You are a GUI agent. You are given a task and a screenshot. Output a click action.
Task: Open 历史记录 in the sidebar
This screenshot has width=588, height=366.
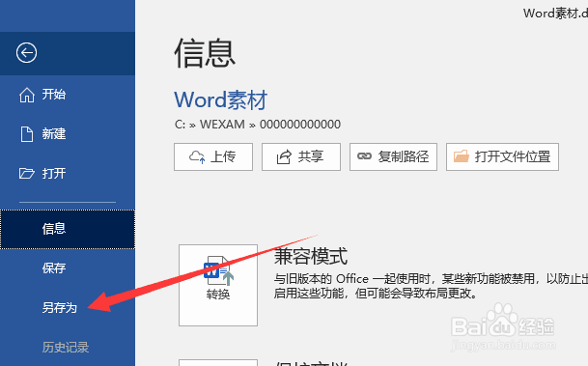click(68, 348)
